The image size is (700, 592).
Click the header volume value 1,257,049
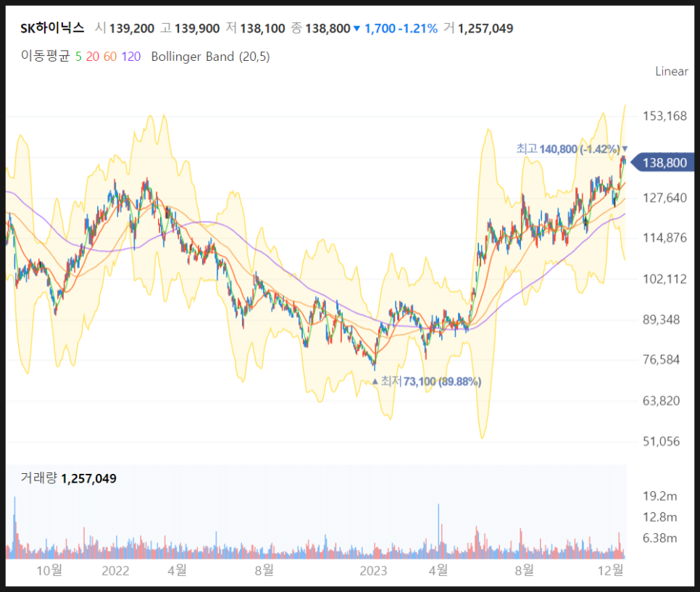(486, 28)
